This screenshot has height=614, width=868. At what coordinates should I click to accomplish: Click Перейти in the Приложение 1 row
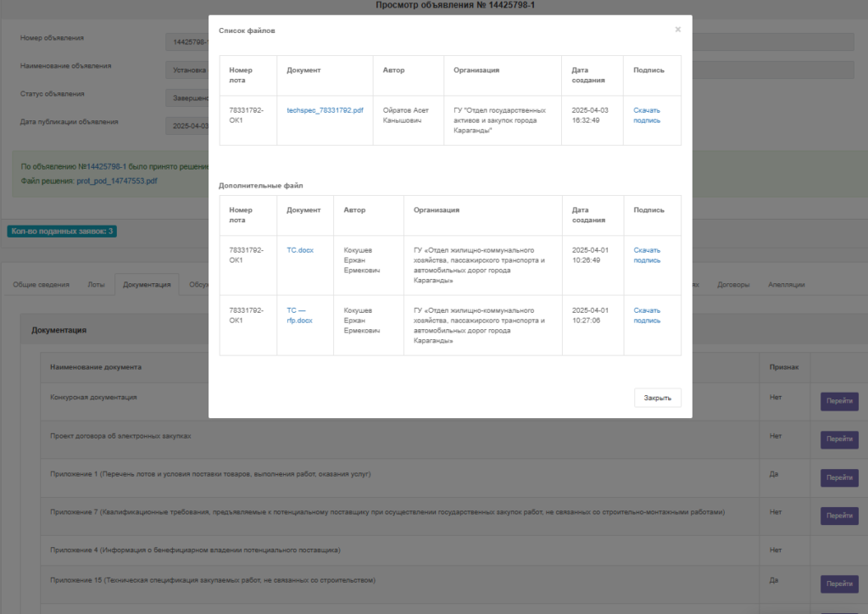click(x=839, y=477)
